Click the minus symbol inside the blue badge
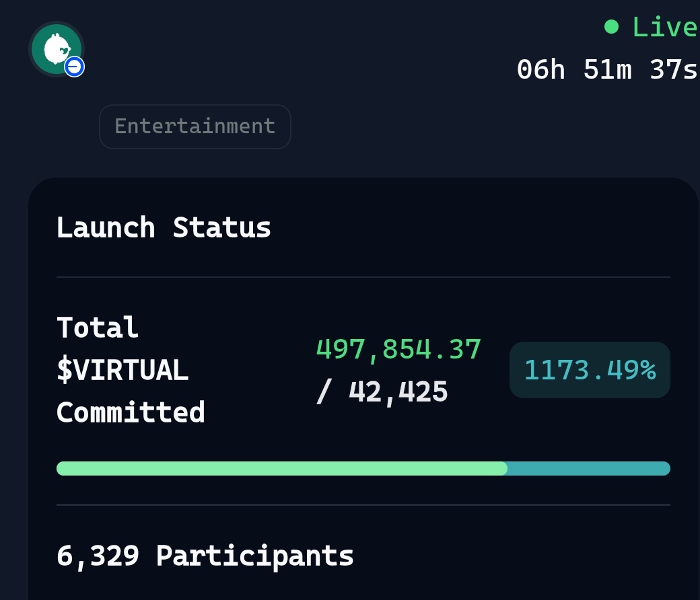The width and height of the screenshot is (700, 600). pos(74,67)
